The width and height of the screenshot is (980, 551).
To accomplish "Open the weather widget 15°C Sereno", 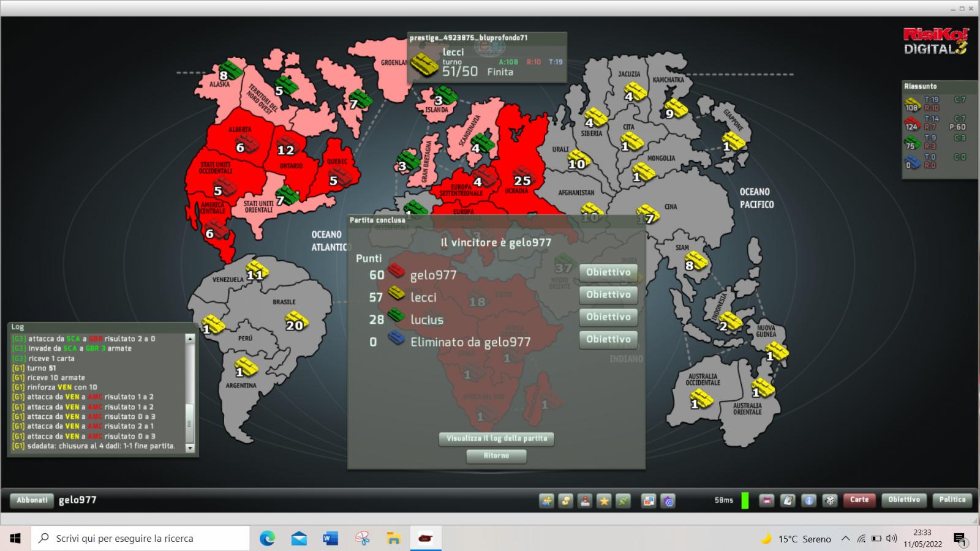I will click(796, 539).
